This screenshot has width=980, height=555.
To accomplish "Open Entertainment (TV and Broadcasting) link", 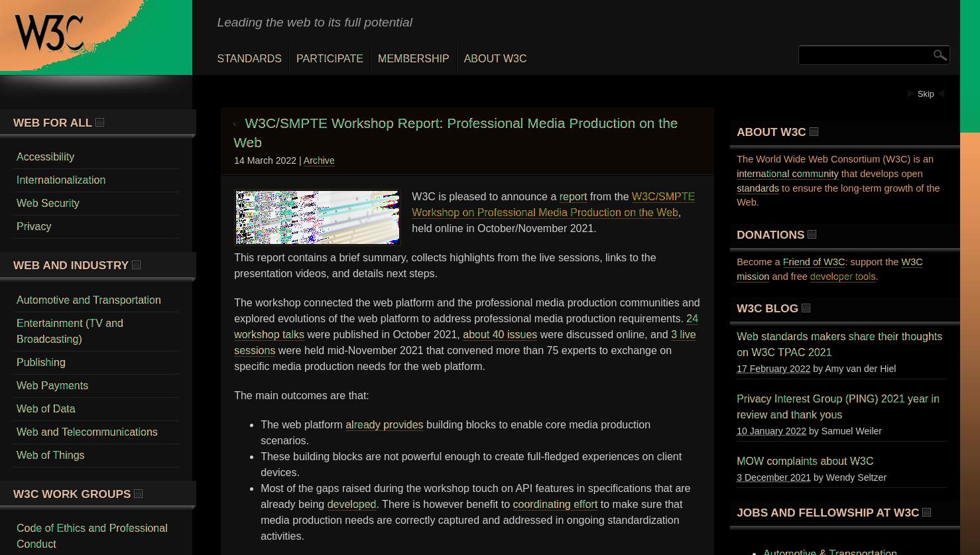I will [70, 332].
